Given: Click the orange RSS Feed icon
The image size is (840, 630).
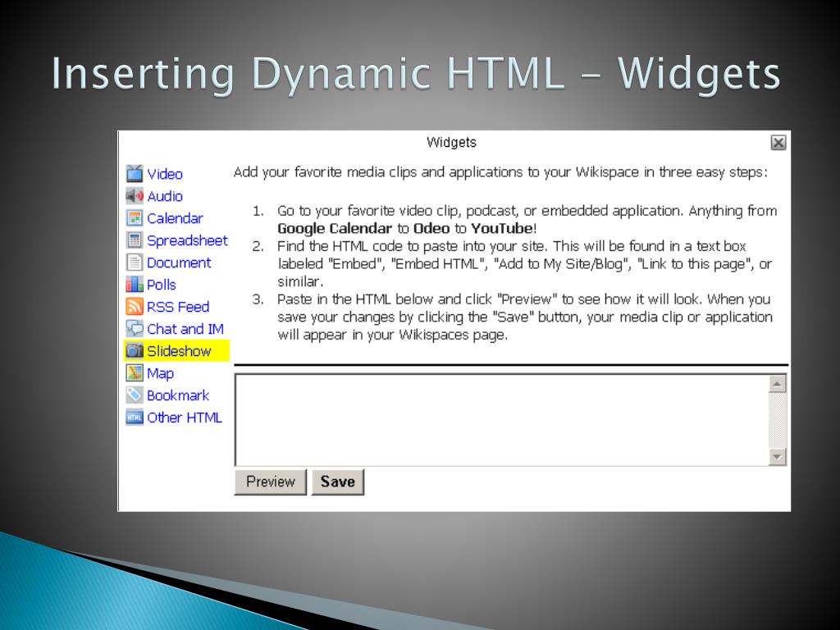Looking at the screenshot, I should [135, 307].
